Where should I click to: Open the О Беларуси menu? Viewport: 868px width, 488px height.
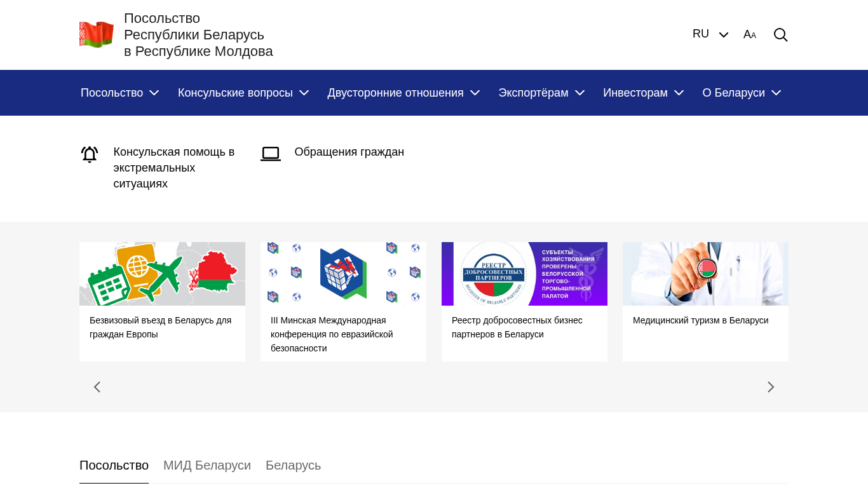click(x=742, y=93)
